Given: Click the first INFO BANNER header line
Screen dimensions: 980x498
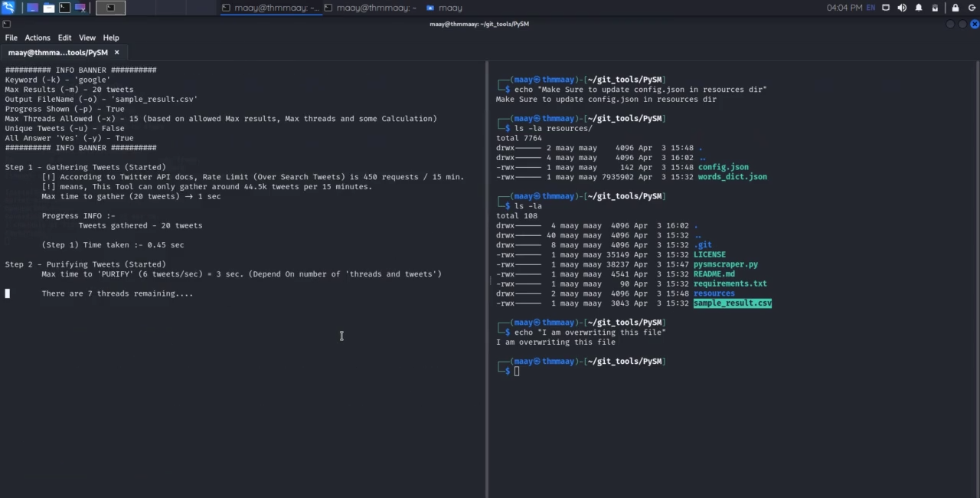Looking at the screenshot, I should pyautogui.click(x=80, y=70).
